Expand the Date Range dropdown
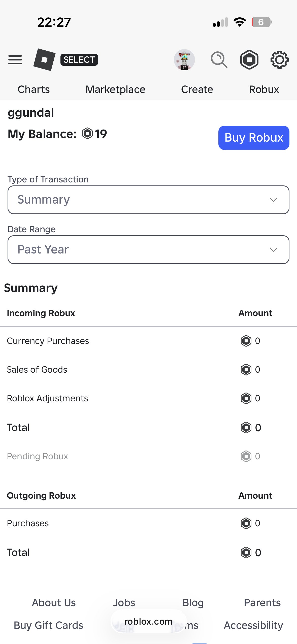 tap(148, 250)
